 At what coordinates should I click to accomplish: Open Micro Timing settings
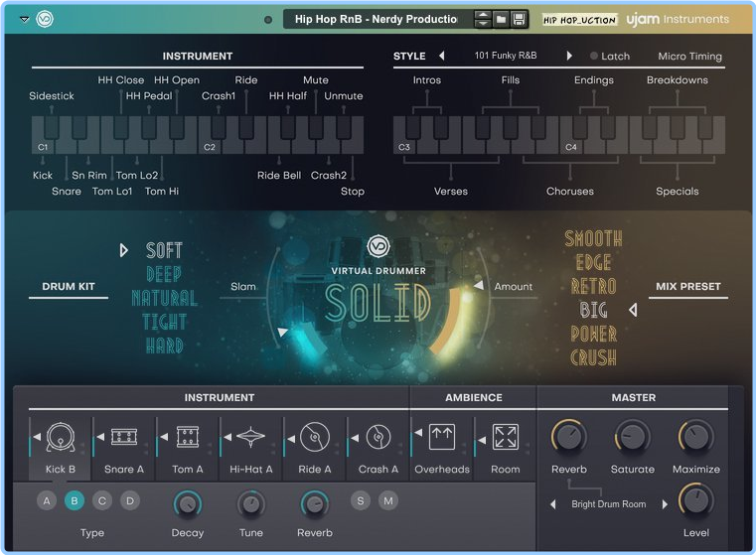690,56
